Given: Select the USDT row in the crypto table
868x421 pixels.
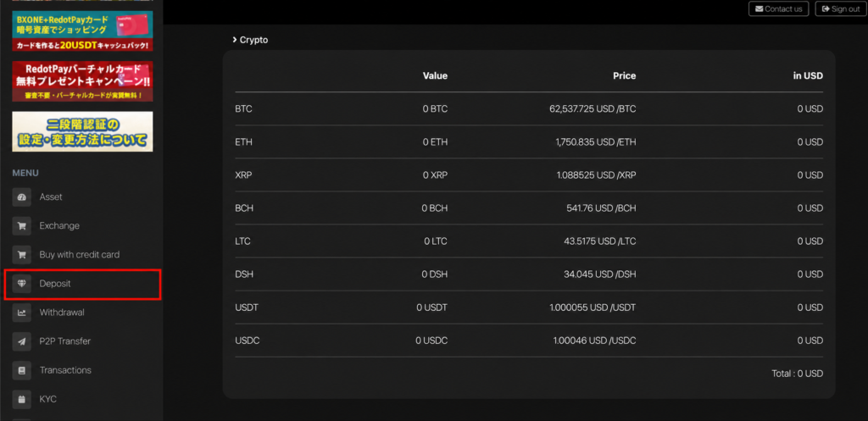Looking at the screenshot, I should [529, 307].
